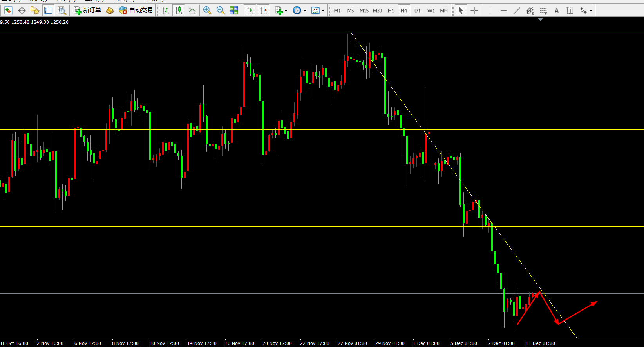Switch to the W1 weekly timeframe

click(x=431, y=11)
